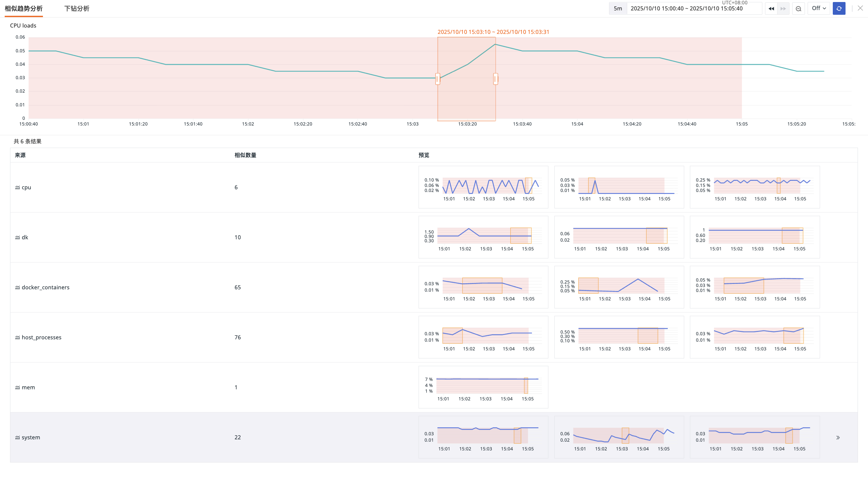The width and height of the screenshot is (868, 490).
Task: Open the dk source row
Action: 24,237
